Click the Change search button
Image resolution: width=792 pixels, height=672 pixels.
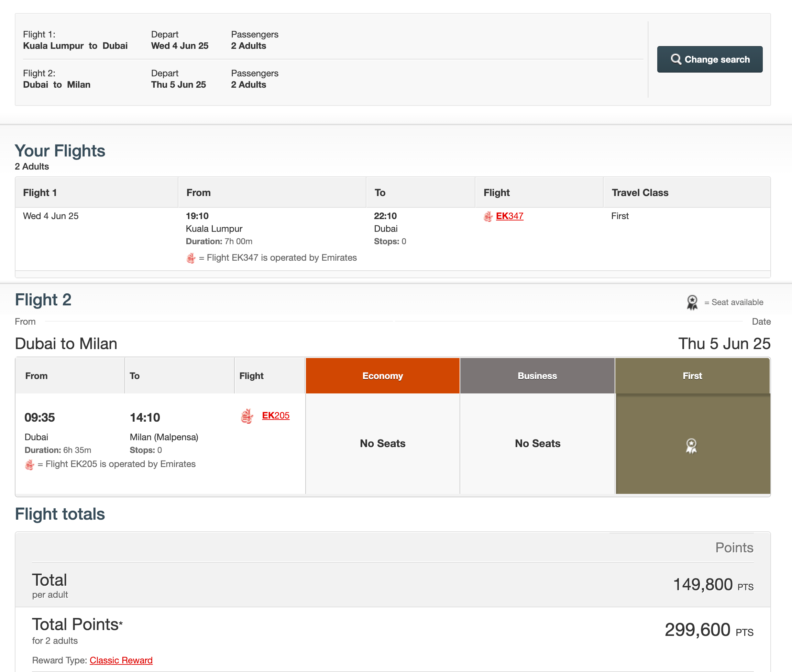point(709,59)
